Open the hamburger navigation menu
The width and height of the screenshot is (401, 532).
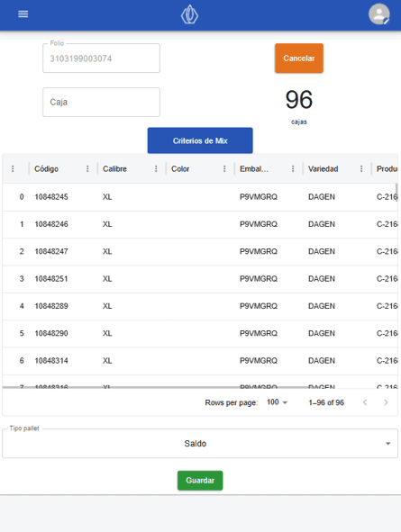pos(23,14)
